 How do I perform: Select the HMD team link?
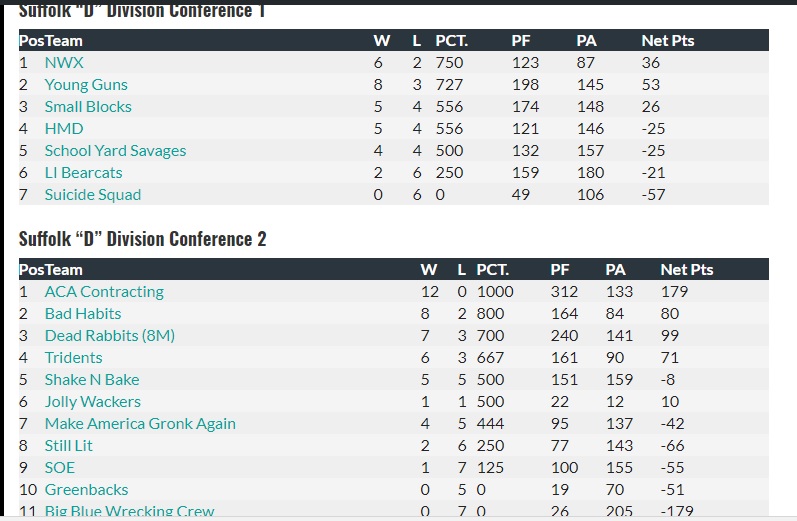tap(64, 129)
